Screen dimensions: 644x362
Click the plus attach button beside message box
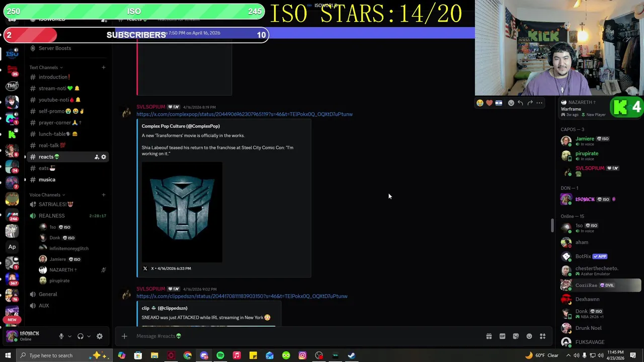tap(124, 336)
